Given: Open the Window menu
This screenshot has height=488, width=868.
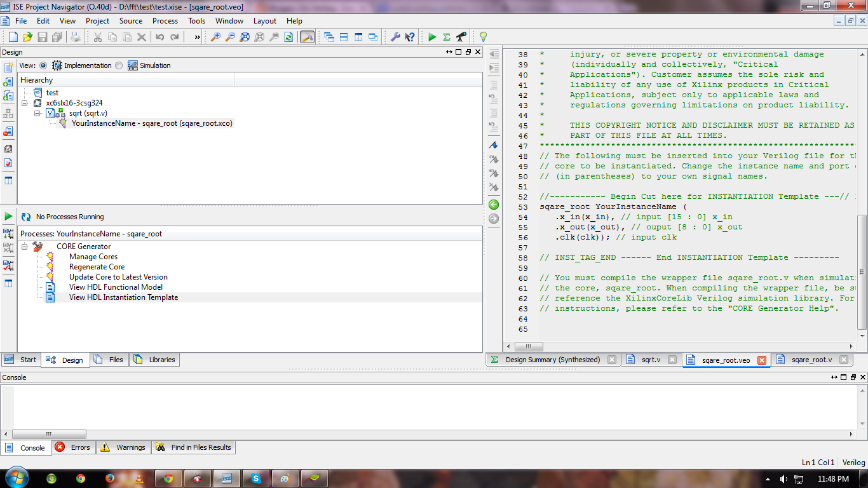Looking at the screenshot, I should (x=229, y=21).
